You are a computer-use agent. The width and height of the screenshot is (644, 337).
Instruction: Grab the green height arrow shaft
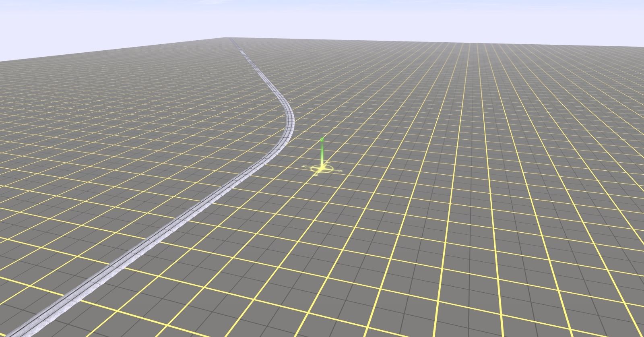[322, 153]
